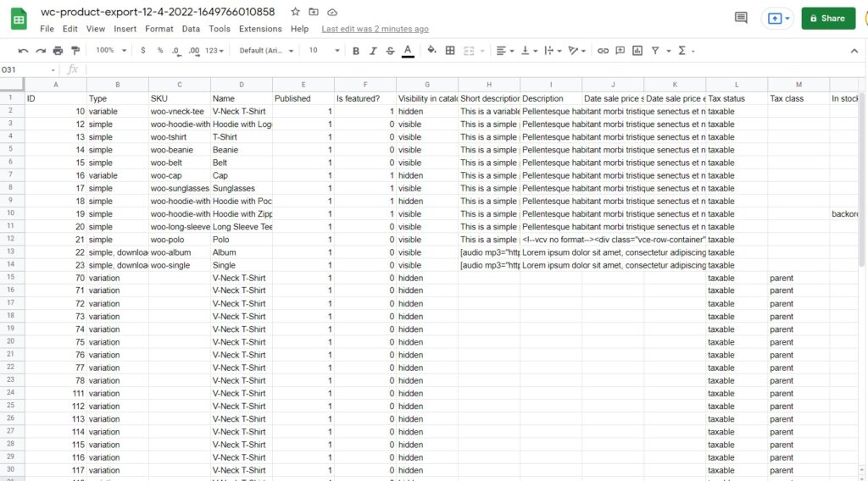The image size is (868, 481).
Task: Open the font size dropdown
Action: [324, 50]
